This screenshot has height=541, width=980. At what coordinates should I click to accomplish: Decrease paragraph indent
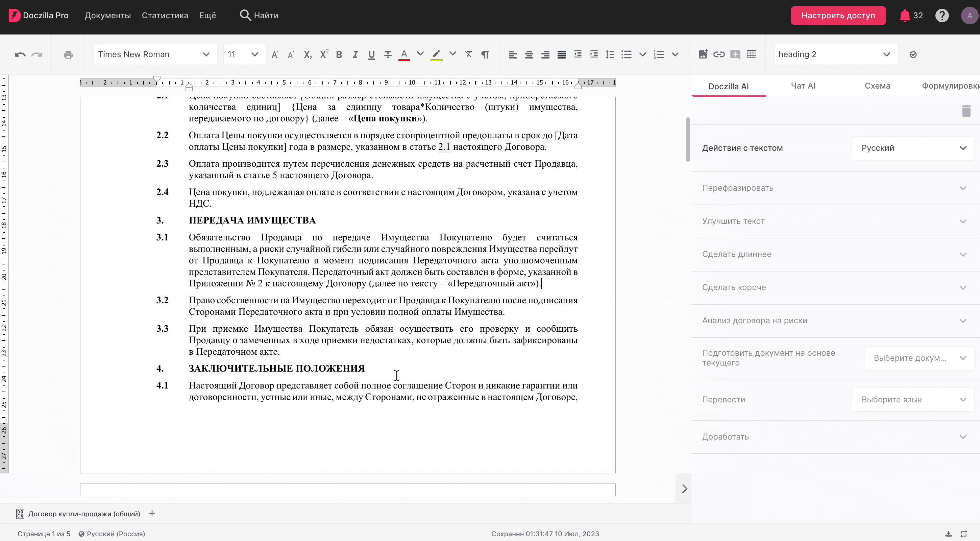[x=578, y=54]
